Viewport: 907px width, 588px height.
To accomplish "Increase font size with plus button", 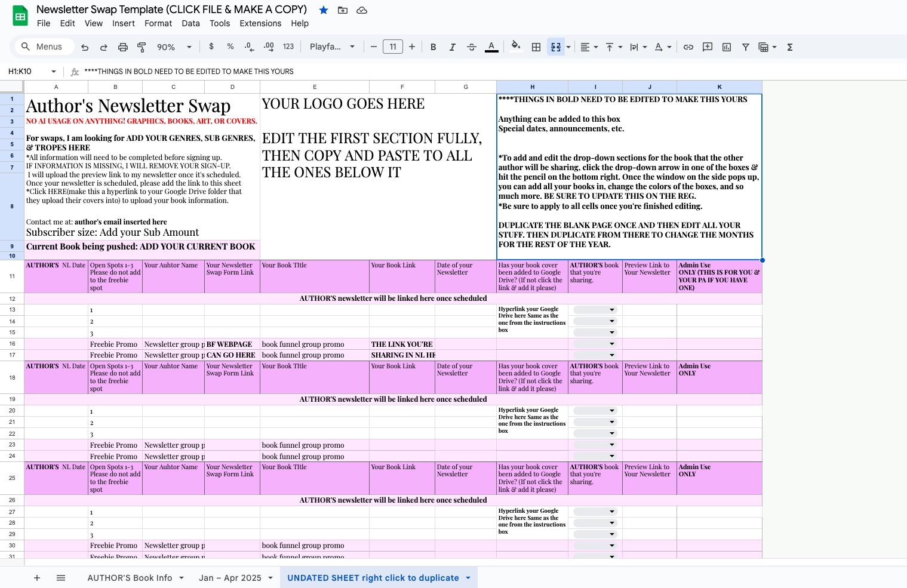I will [412, 47].
